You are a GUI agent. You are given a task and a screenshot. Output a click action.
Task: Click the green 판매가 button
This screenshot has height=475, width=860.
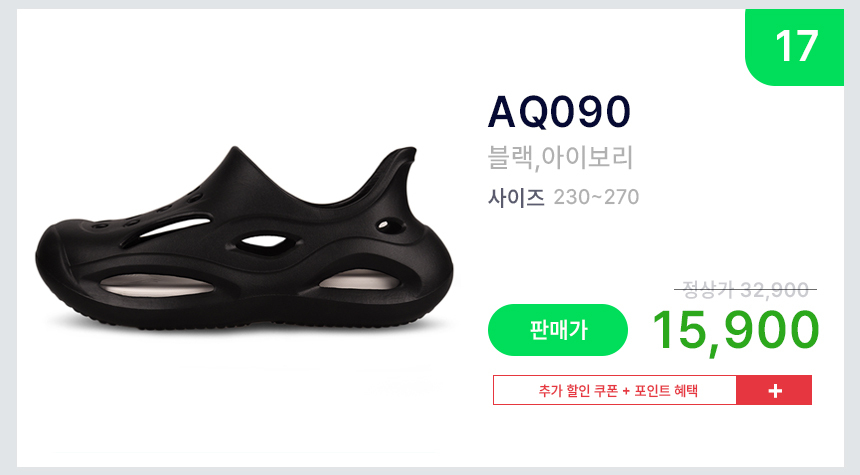coord(558,330)
